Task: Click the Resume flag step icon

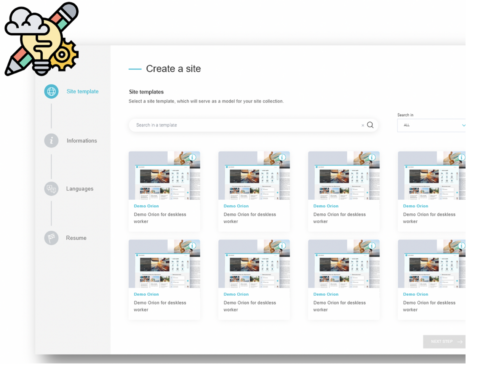Action: point(51,238)
